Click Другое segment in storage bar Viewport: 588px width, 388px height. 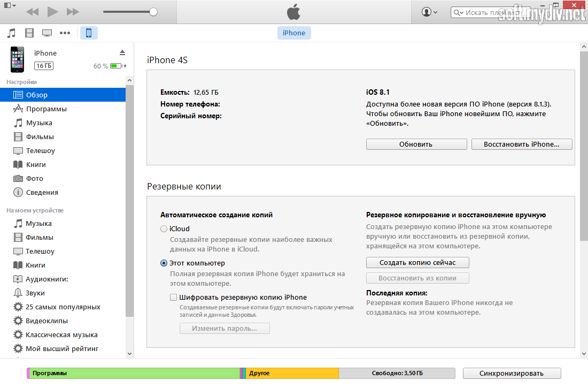click(x=292, y=374)
